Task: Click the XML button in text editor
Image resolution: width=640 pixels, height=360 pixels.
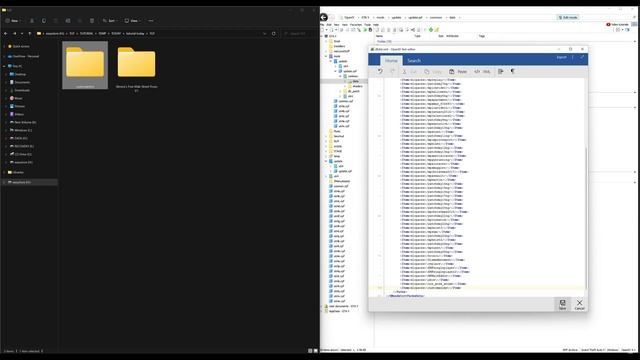Action: point(482,71)
